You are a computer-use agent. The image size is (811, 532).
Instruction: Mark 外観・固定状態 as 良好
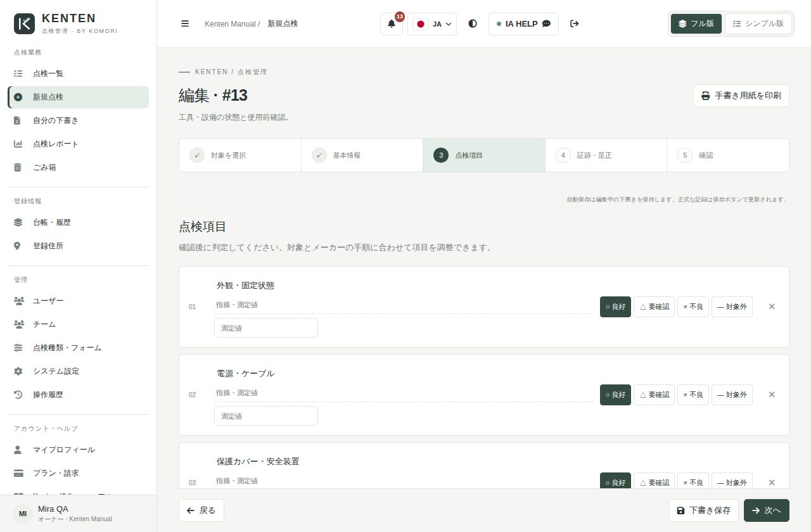click(615, 307)
